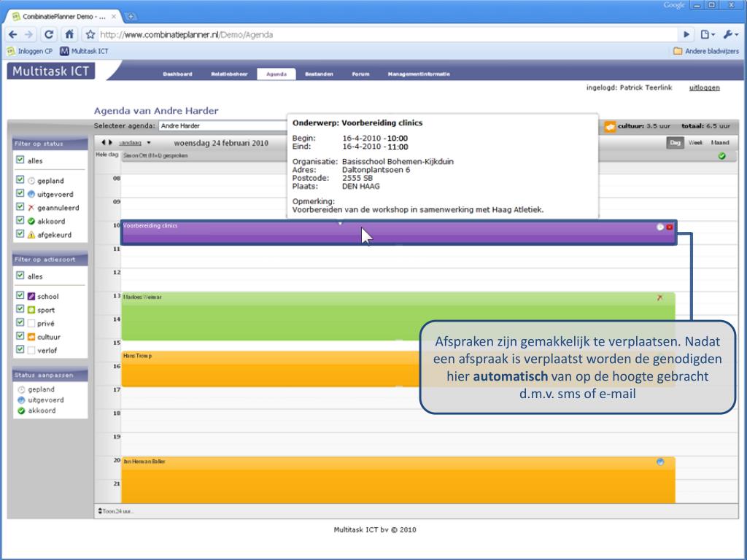Toggle the verlof action type checkbox
747x560 pixels.
(20, 349)
